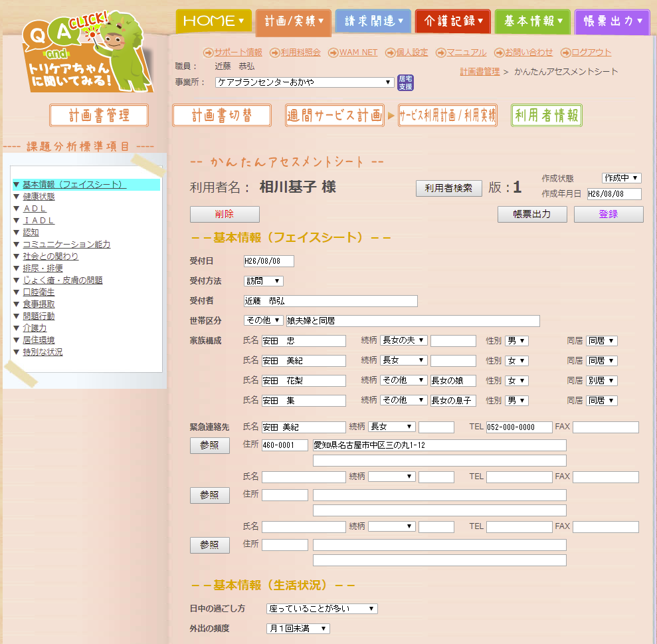This screenshot has width=657, height=644.
Task: Open 週間サービス計画 button
Action: pyautogui.click(x=335, y=116)
